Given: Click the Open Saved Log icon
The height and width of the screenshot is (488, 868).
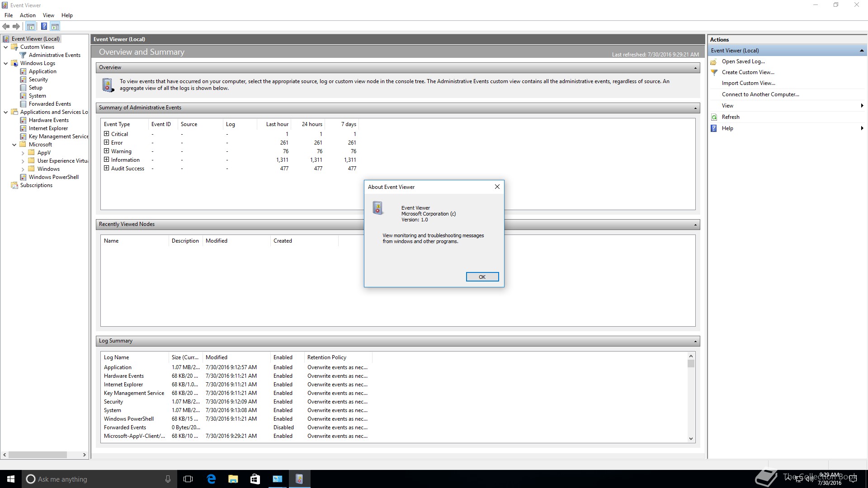Looking at the screenshot, I should (x=714, y=61).
